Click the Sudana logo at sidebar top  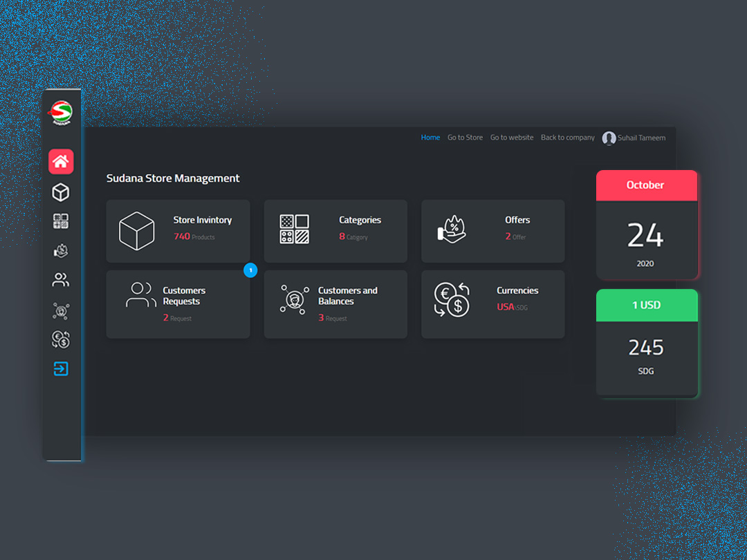[x=62, y=113]
